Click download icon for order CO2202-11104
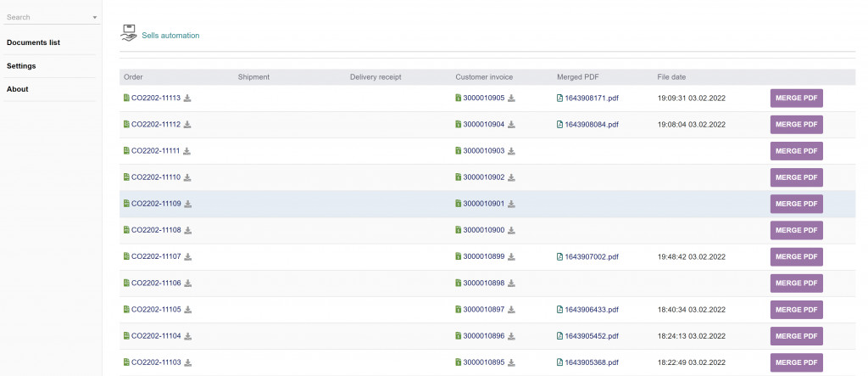868x376 pixels. (187, 336)
